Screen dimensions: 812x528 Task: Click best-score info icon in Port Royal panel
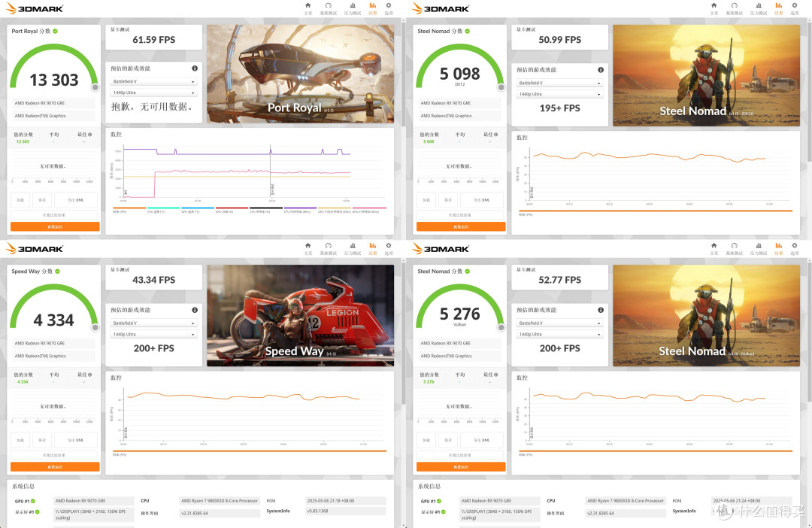[90, 134]
